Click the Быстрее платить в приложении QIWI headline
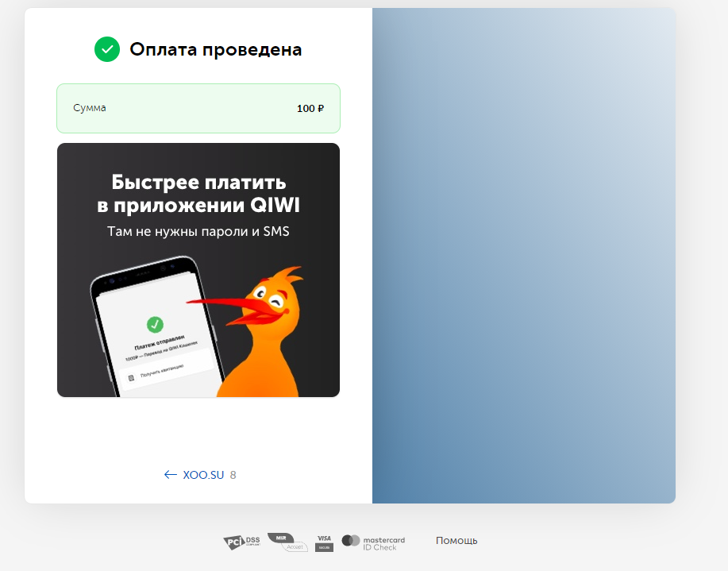This screenshot has height=571, width=728. pyautogui.click(x=198, y=194)
